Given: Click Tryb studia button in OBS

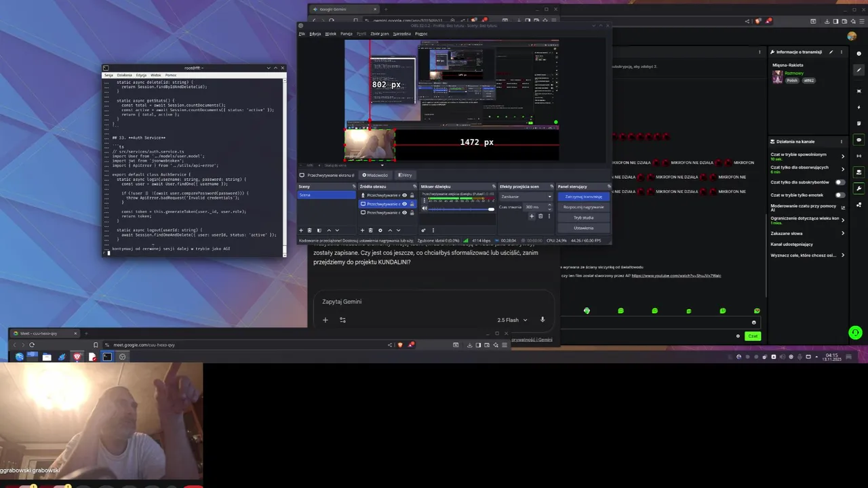Looking at the screenshot, I should tap(583, 218).
